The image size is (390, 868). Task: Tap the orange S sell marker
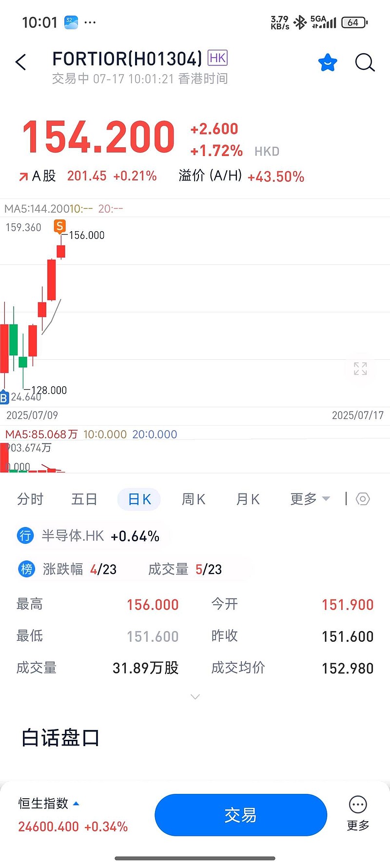[59, 226]
